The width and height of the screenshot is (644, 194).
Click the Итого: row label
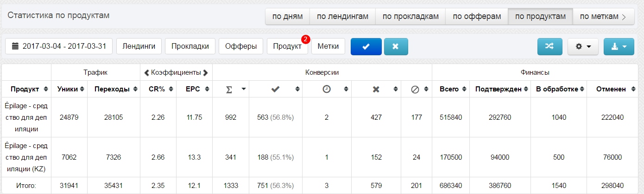(26, 186)
